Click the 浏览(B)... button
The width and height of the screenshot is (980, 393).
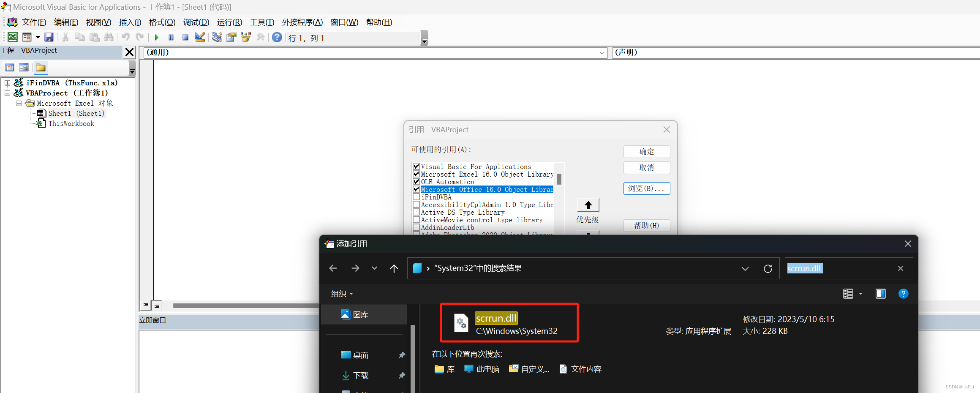(x=646, y=188)
